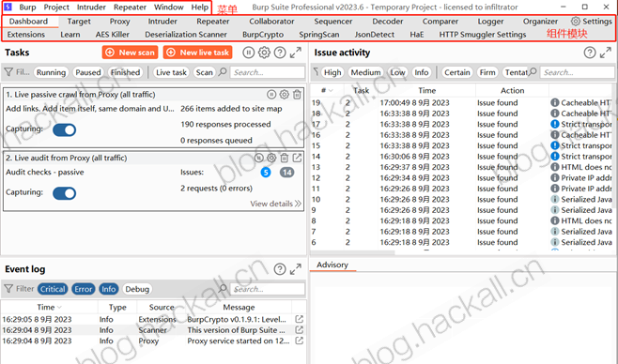
Task: Open task settings gear in Tasks header
Action: [264, 53]
